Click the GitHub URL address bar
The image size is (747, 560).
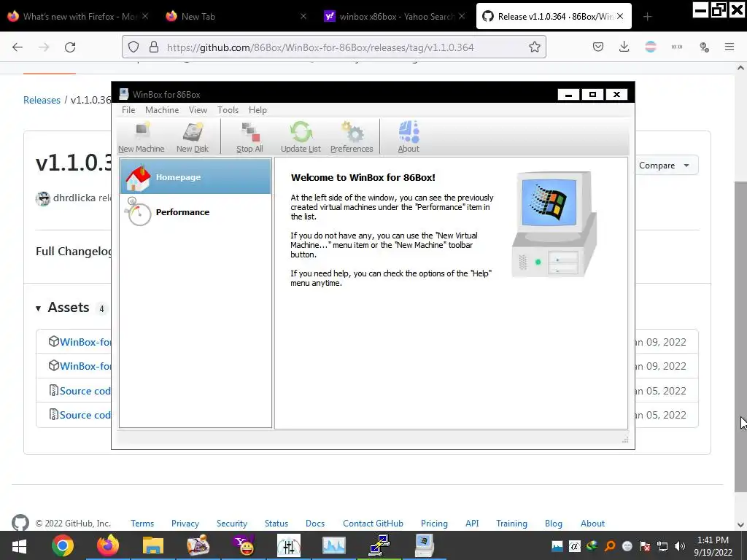pos(333,47)
